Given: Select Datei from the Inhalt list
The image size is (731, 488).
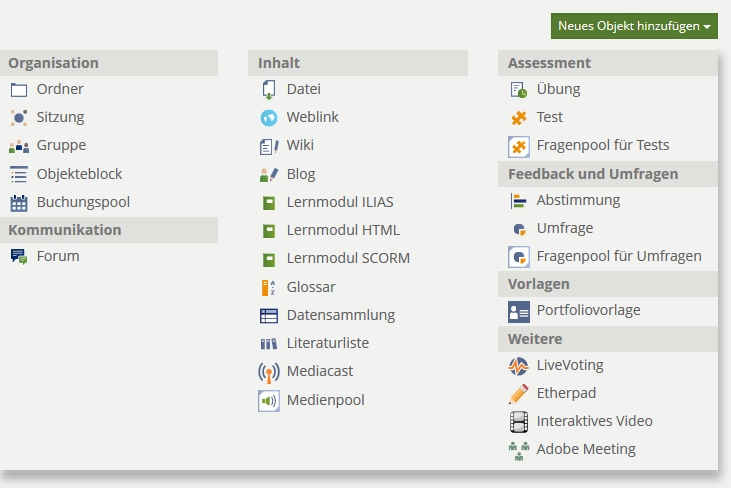Looking at the screenshot, I should [x=303, y=89].
